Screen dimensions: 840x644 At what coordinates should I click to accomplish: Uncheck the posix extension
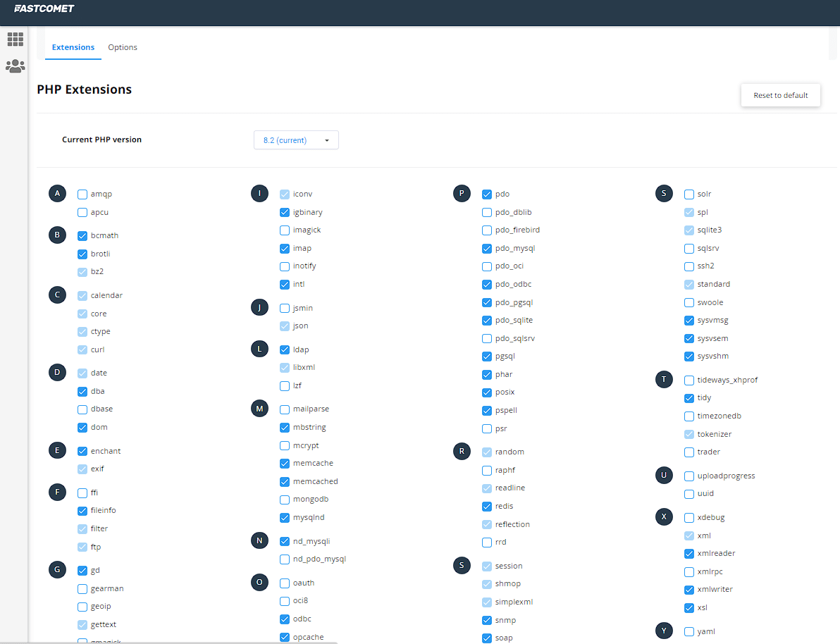(487, 392)
